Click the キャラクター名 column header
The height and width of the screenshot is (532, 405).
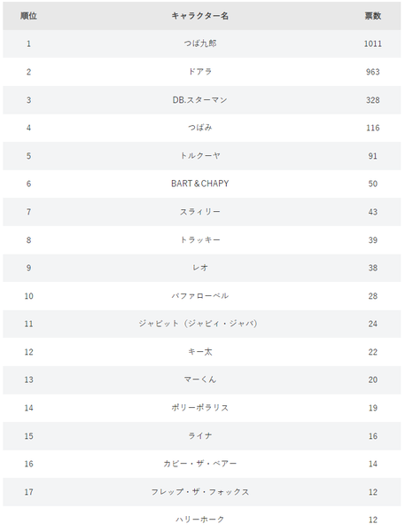199,16
